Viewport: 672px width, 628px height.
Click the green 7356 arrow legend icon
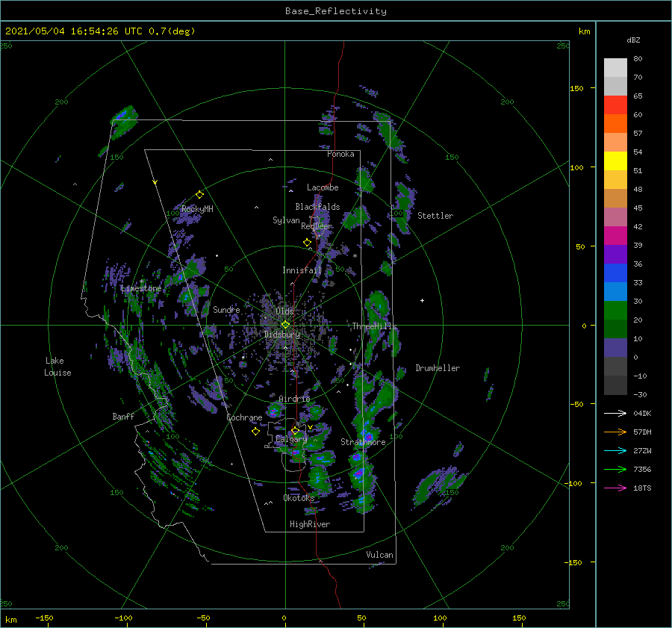(x=615, y=470)
